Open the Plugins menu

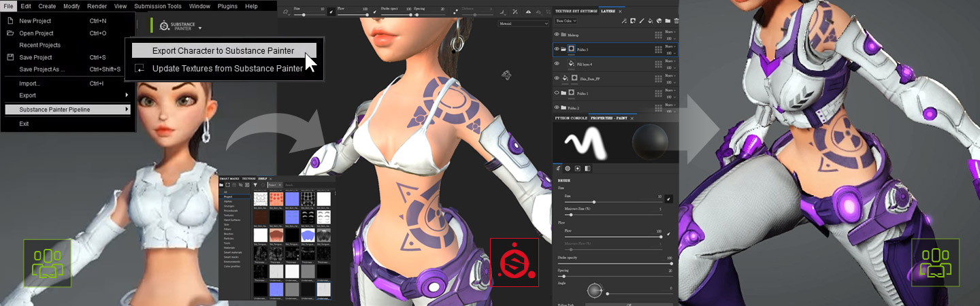tap(227, 6)
